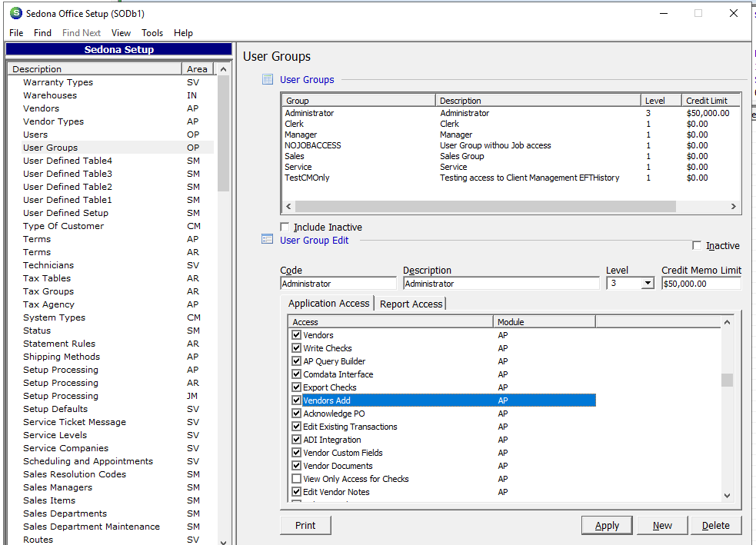This screenshot has width=756, height=545.
Task: Toggle the Inactive checkbox for this group
Action: (697, 245)
